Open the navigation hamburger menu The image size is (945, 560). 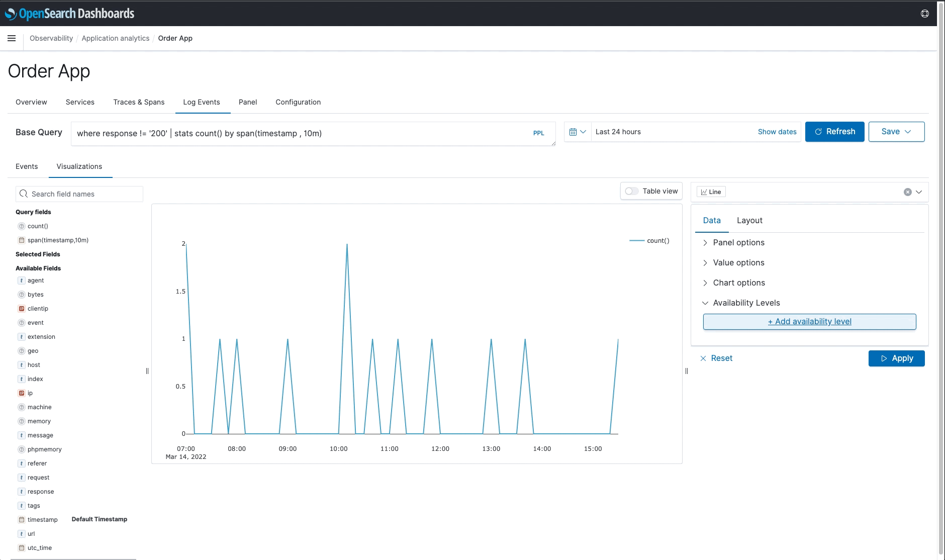coord(12,38)
